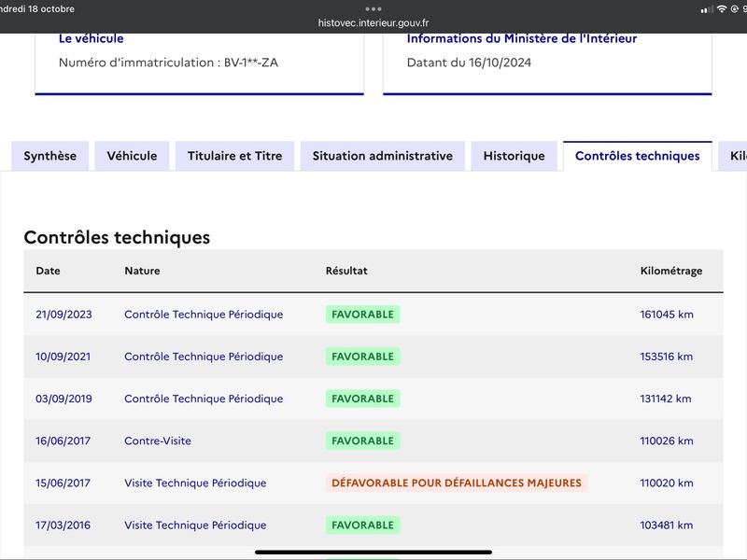
Task: Click FAVORABLE badge for 03/09/2019
Action: 362,399
